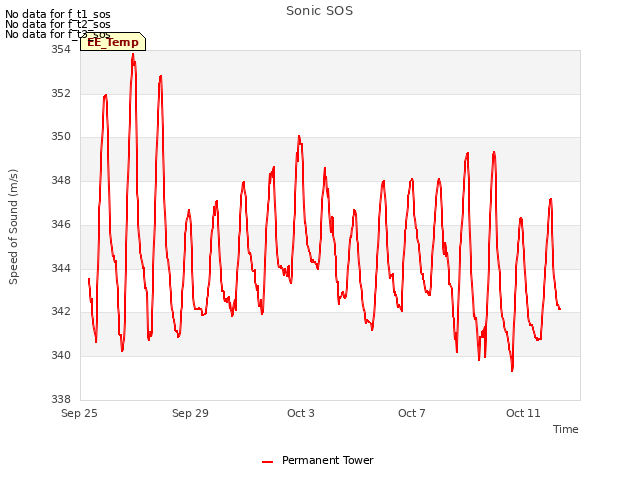Click the Speed of Sound axis label

(13, 227)
